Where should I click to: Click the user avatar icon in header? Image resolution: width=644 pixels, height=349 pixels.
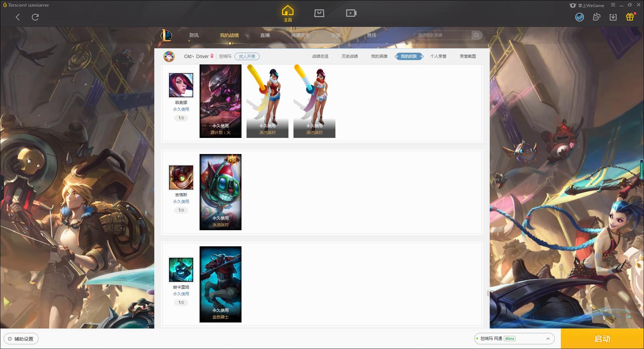click(x=580, y=17)
